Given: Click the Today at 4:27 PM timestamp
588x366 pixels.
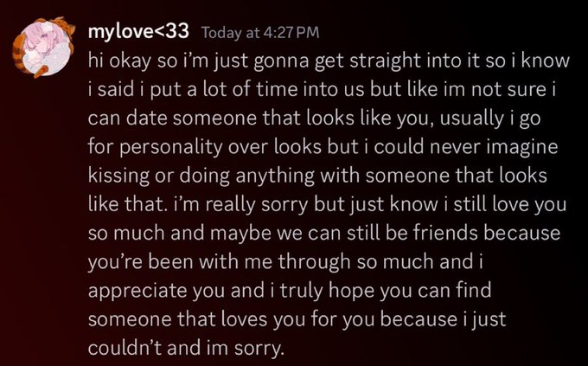Looking at the screenshot, I should point(260,33).
